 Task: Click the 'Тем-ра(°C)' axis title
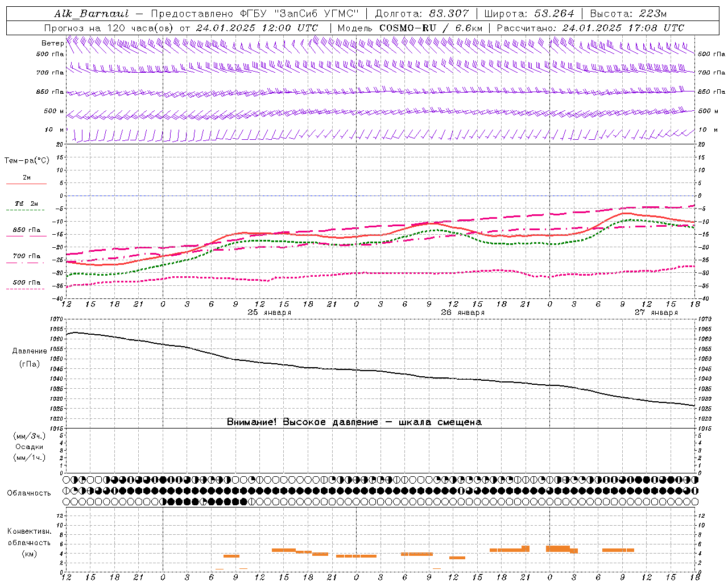coord(27,161)
